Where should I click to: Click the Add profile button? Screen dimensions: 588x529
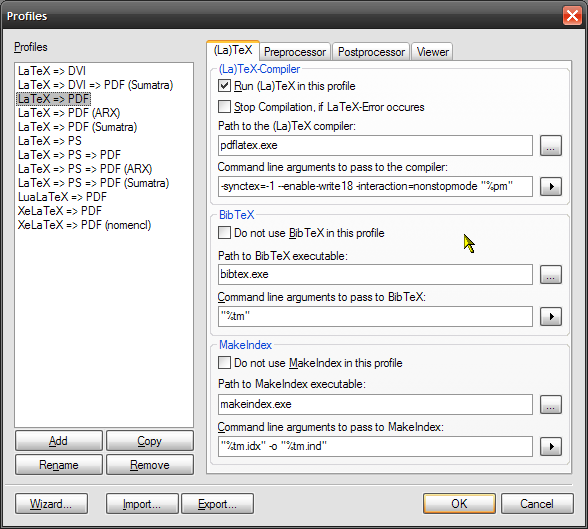click(x=58, y=441)
